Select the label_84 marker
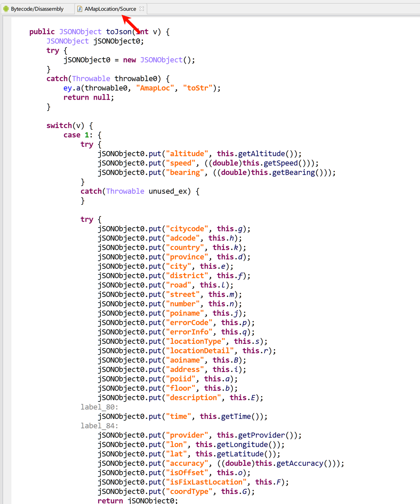Viewport: 420px width, 504px height. [99, 426]
